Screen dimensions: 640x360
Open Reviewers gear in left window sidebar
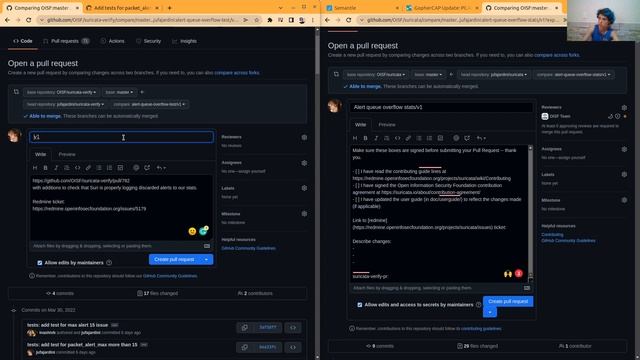click(x=304, y=137)
